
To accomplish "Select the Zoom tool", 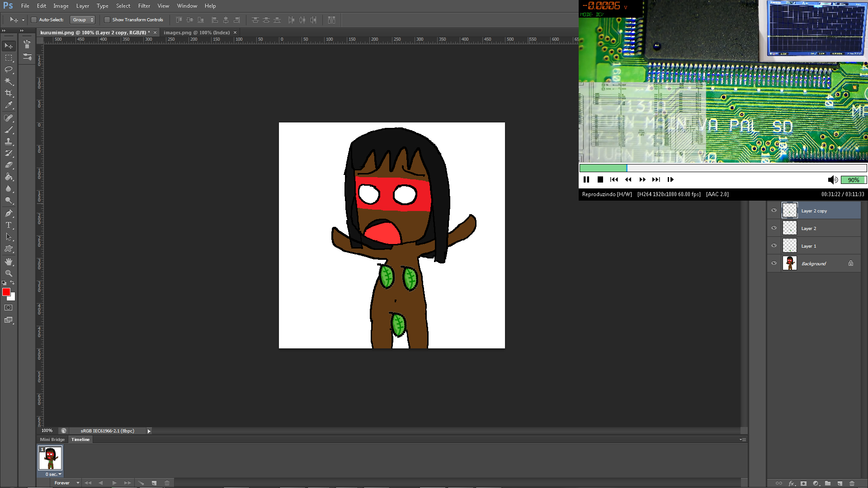I will (9, 273).
